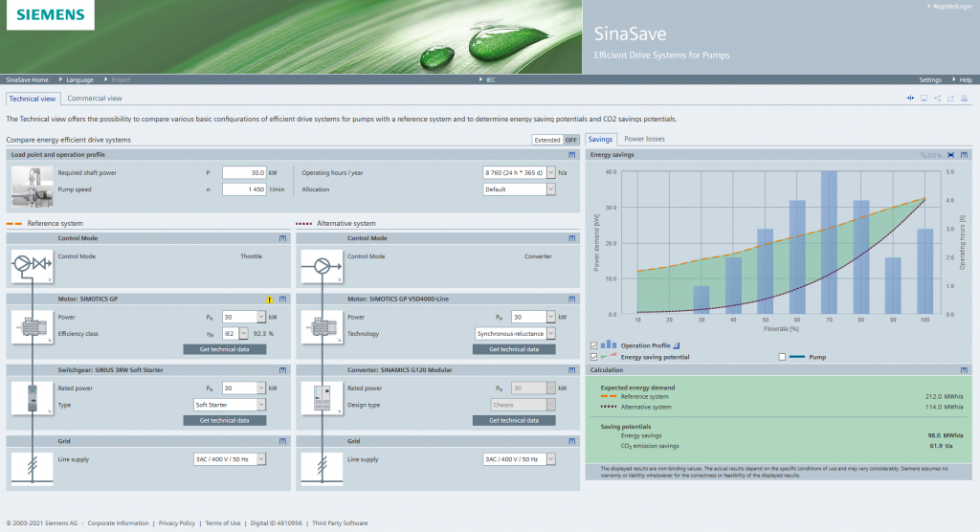
Task: Click the 100% zoom reset icon on chart
Action: 930,155
